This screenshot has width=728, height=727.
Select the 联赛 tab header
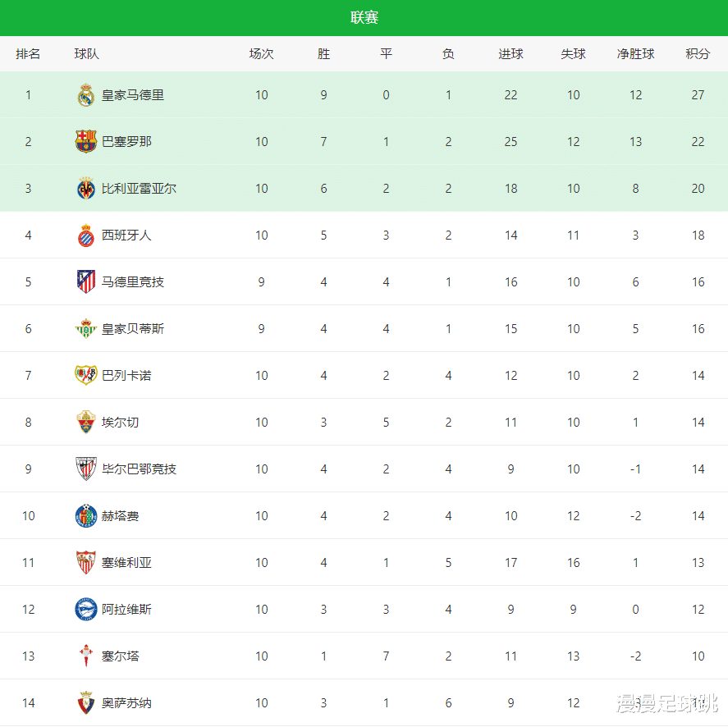(x=364, y=18)
